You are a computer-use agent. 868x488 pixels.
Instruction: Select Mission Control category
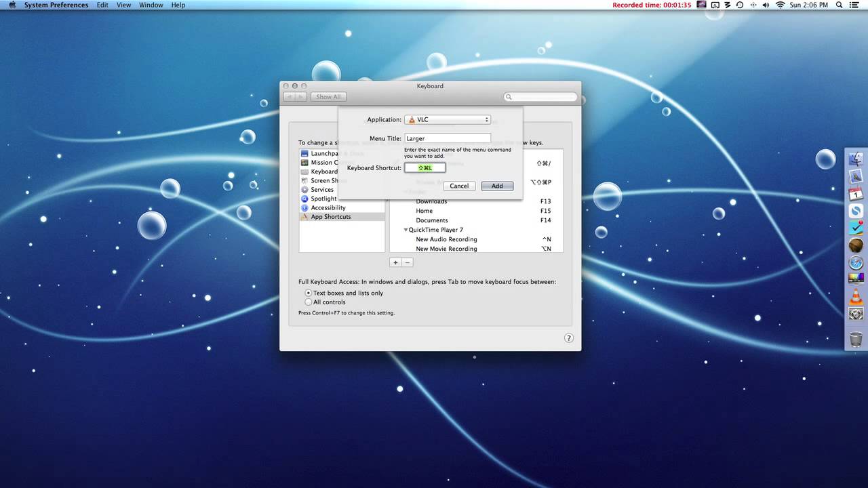pos(342,163)
